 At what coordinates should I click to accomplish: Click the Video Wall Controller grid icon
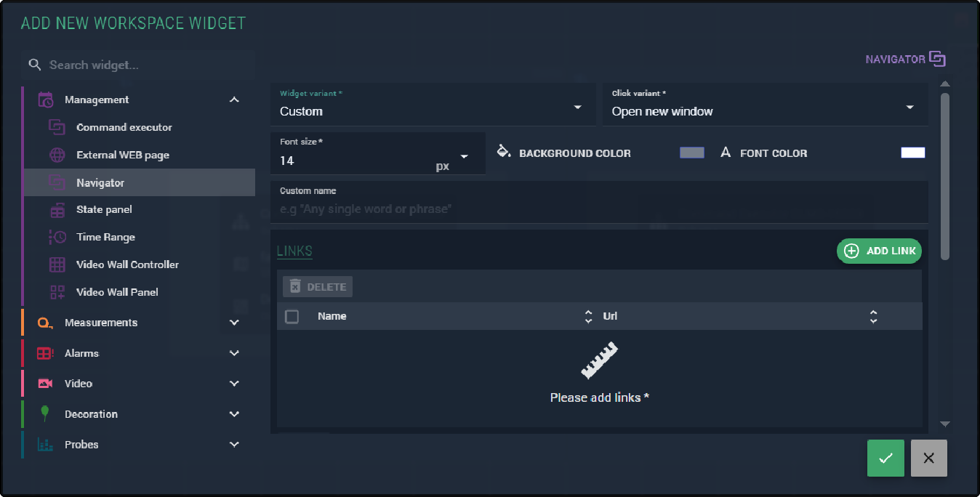coord(57,264)
